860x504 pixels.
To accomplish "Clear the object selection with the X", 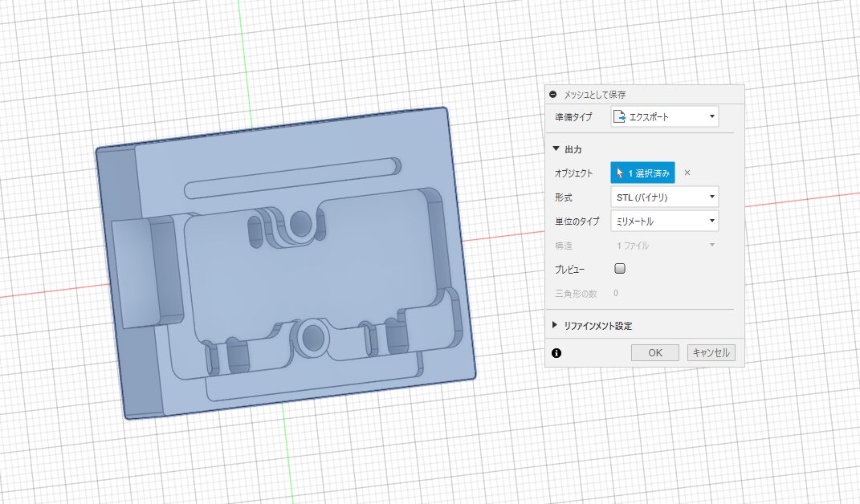I will (x=687, y=173).
